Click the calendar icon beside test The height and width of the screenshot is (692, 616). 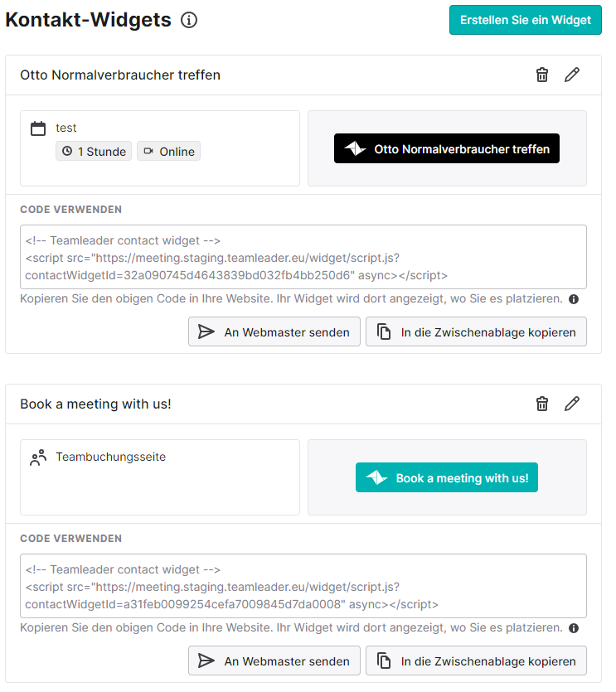coord(38,128)
